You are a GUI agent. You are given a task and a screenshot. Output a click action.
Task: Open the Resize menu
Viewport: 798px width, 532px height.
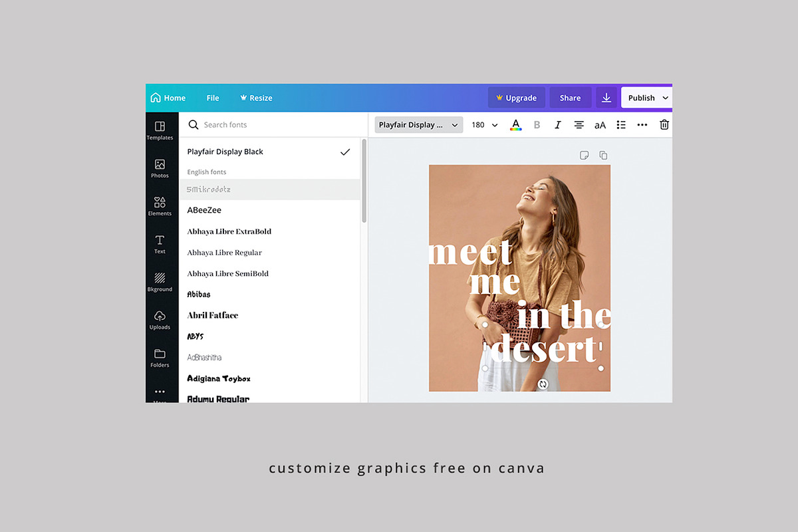click(x=256, y=98)
